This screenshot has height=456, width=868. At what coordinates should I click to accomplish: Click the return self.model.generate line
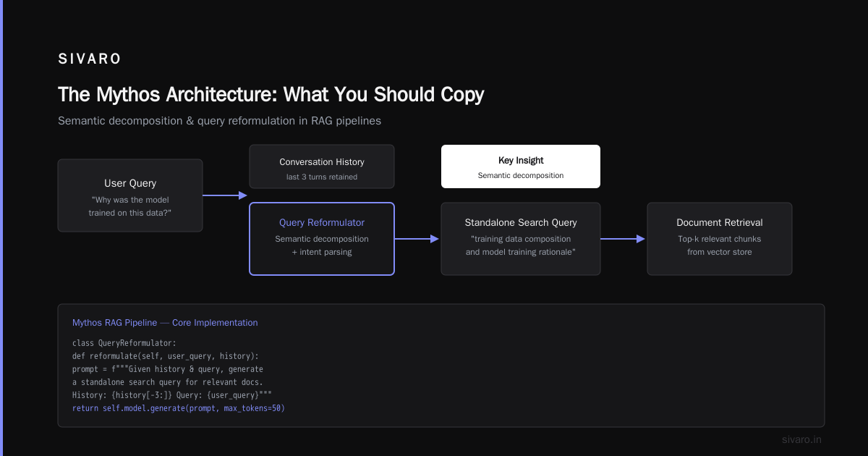coord(179,408)
